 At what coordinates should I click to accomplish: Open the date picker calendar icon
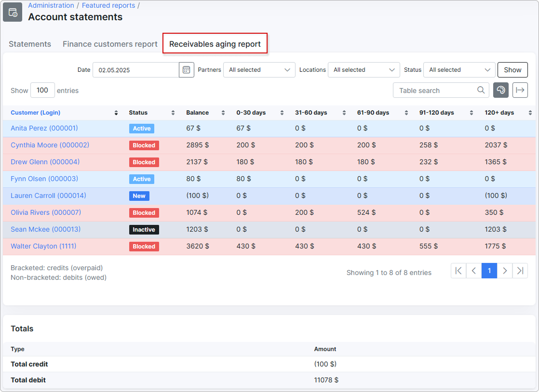tap(186, 70)
